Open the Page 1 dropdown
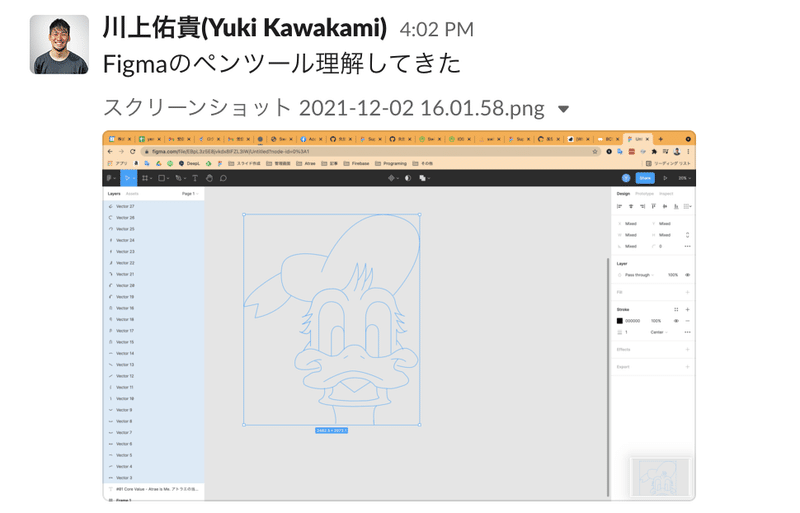 [190, 194]
